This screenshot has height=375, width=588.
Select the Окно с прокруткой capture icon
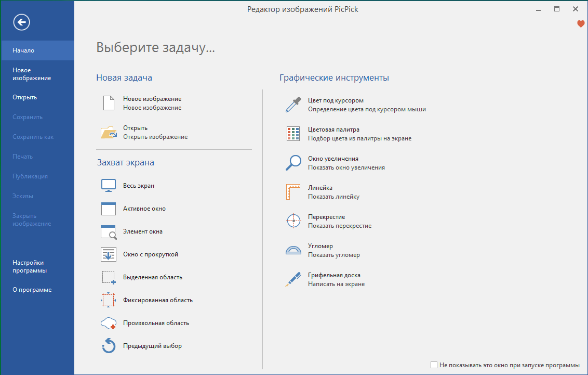tap(109, 254)
